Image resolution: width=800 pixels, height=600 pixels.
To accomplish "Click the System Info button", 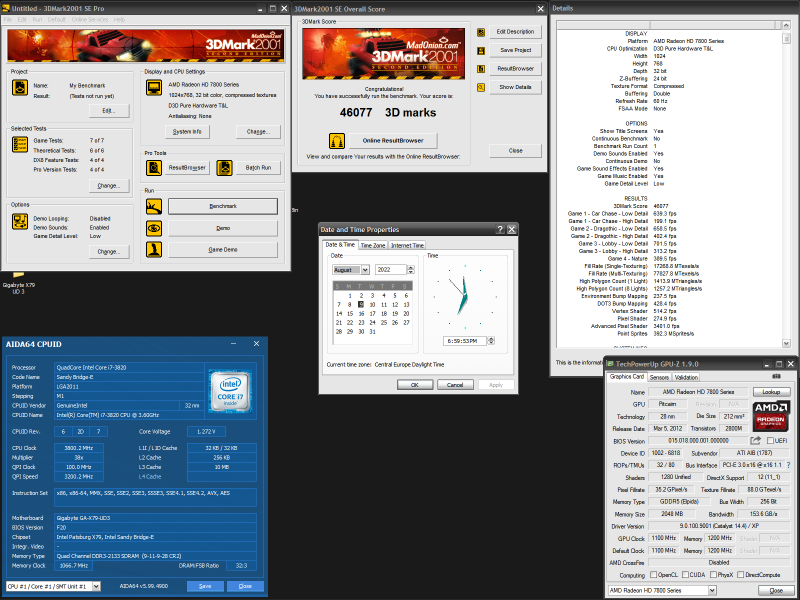I will [187, 132].
